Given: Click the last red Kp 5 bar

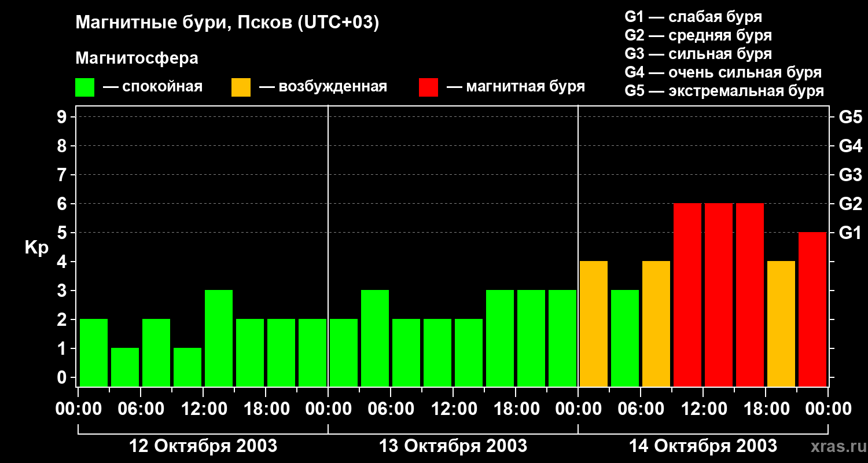Looking at the screenshot, I should (x=812, y=309).
